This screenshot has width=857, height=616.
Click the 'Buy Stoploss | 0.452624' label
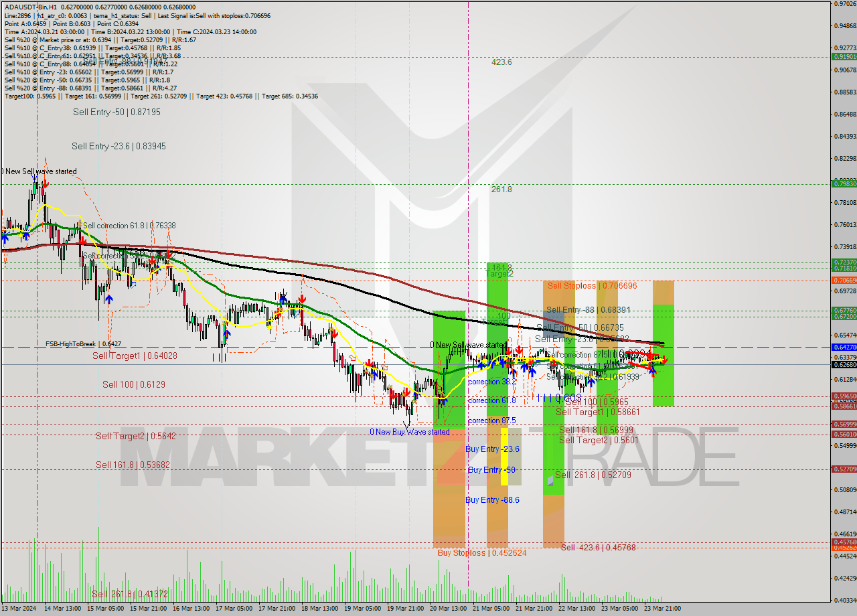pos(482,553)
